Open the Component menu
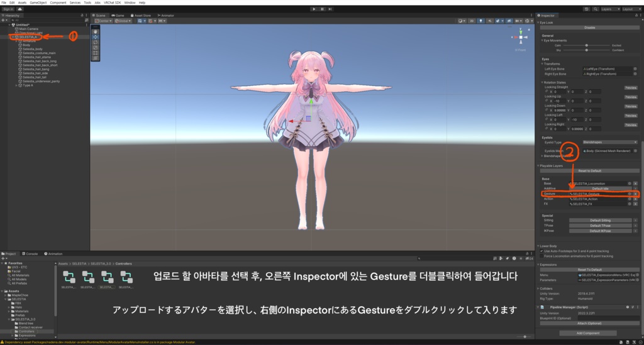Screen dimensions: 644x345 58,3
